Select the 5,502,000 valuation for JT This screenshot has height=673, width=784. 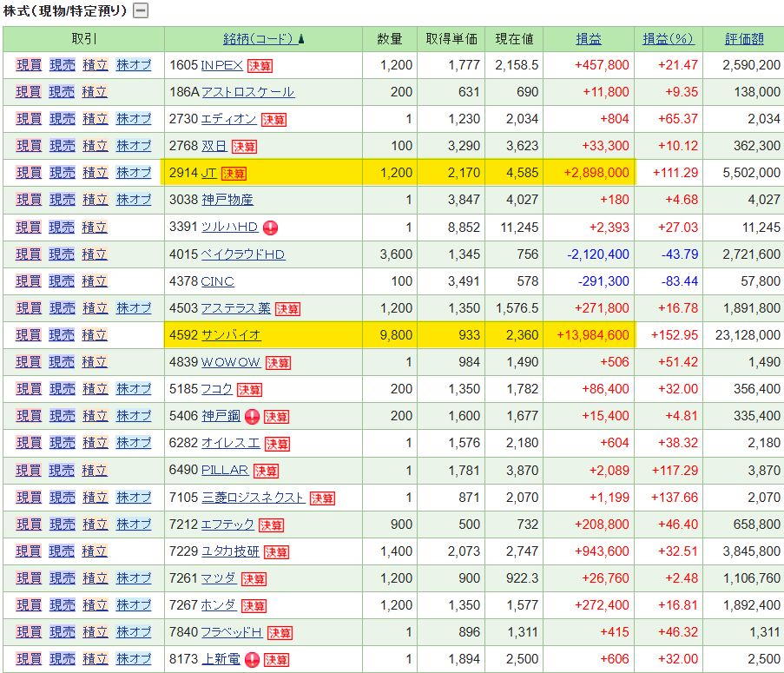pyautogui.click(x=751, y=174)
